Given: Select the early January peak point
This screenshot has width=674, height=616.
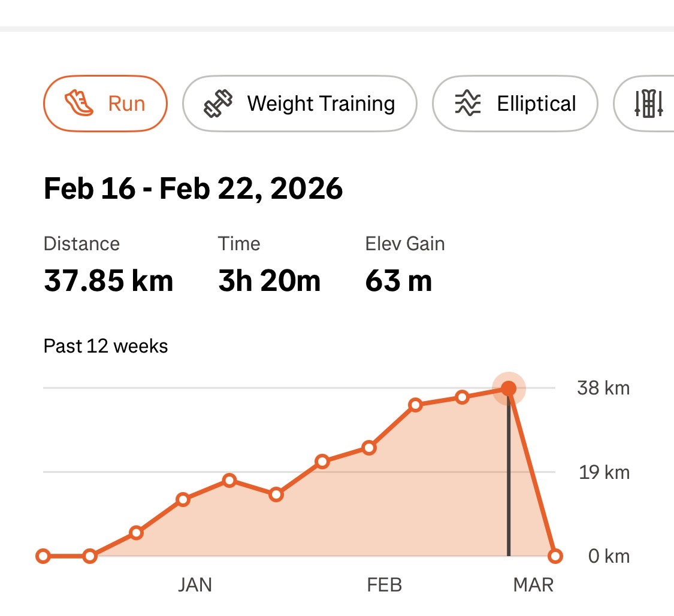Looking at the screenshot, I should (x=229, y=480).
